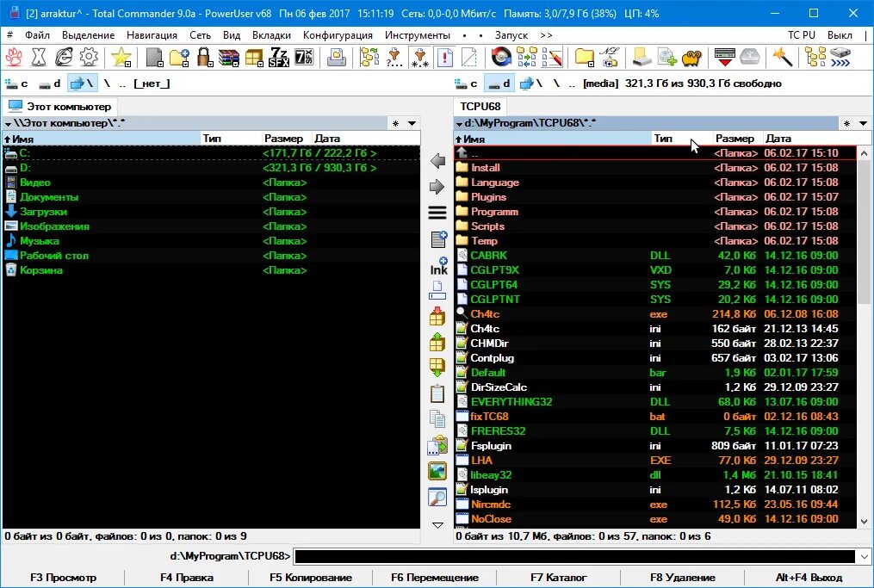Click the right arrow in the middle bar

coord(437,187)
